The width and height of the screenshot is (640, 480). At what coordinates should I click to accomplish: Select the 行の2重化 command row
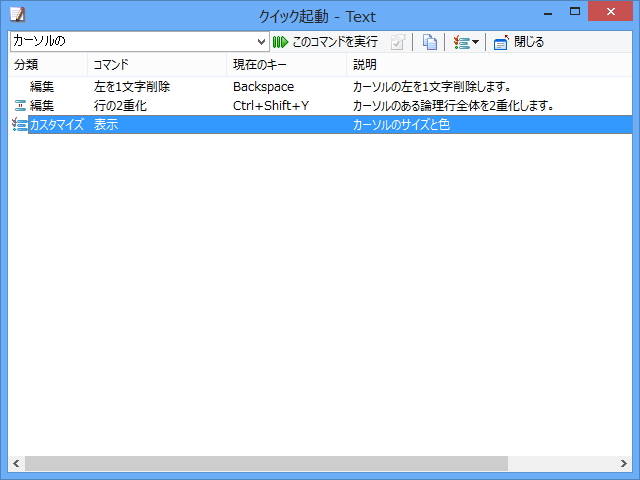tap(320, 106)
